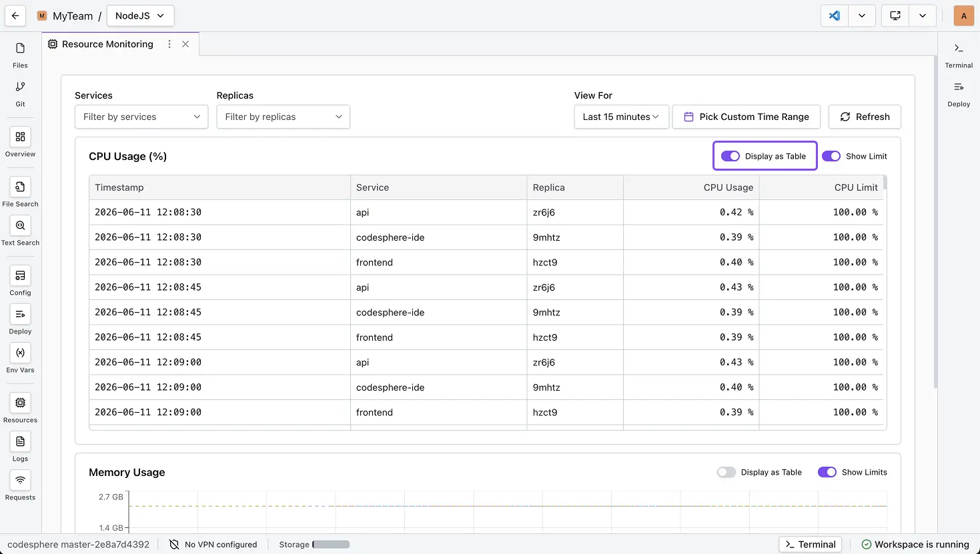Click the CPU Usage column header
980x554 pixels.
(x=691, y=187)
